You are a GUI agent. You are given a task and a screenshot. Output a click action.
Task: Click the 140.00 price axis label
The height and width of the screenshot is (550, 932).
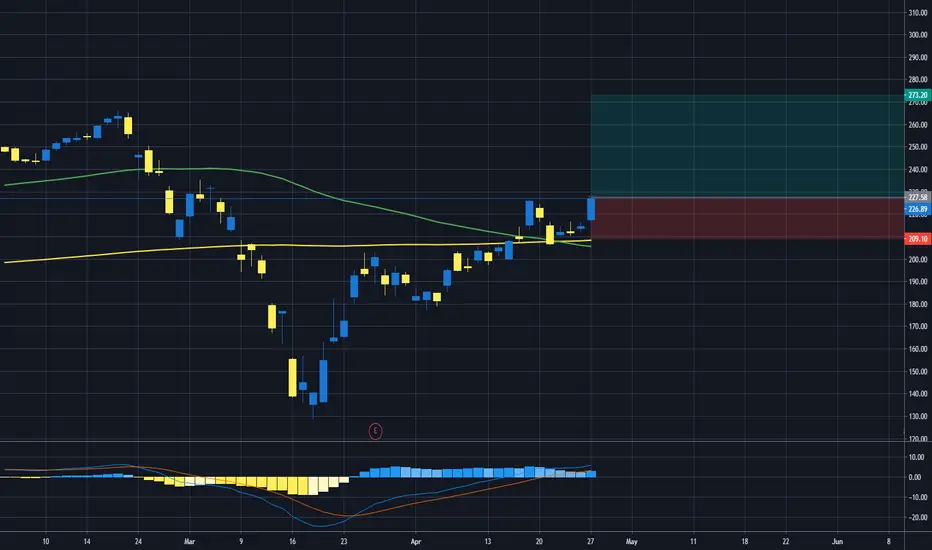pos(918,394)
